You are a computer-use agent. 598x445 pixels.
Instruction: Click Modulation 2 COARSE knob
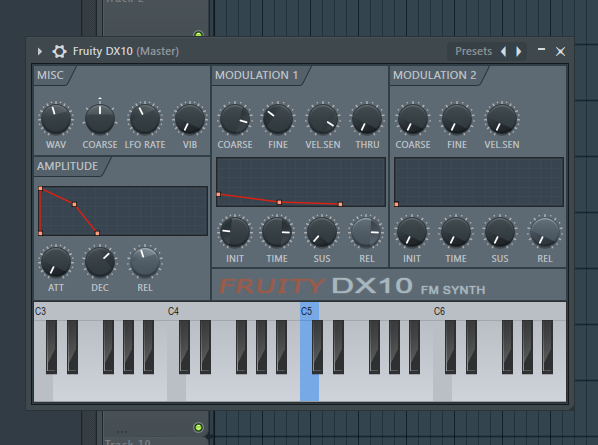click(413, 119)
